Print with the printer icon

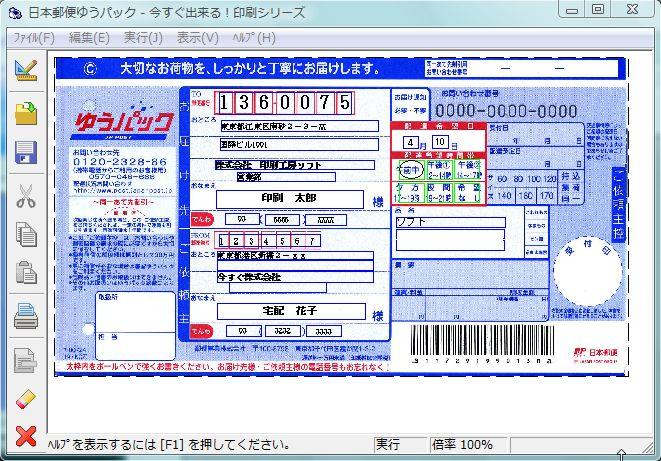26,316
